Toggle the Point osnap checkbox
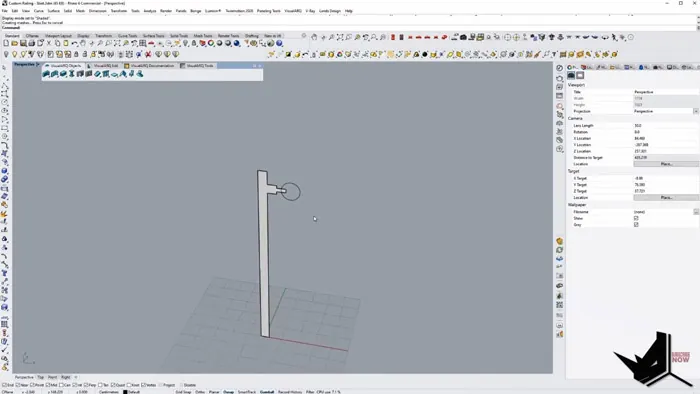Image resolution: width=700 pixels, height=394 pixels. 32,385
